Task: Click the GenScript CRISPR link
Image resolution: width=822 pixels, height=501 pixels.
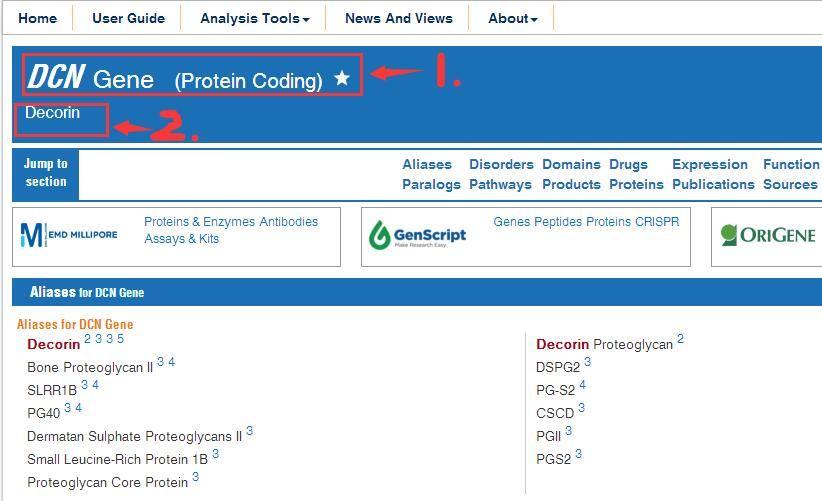Action: click(657, 222)
